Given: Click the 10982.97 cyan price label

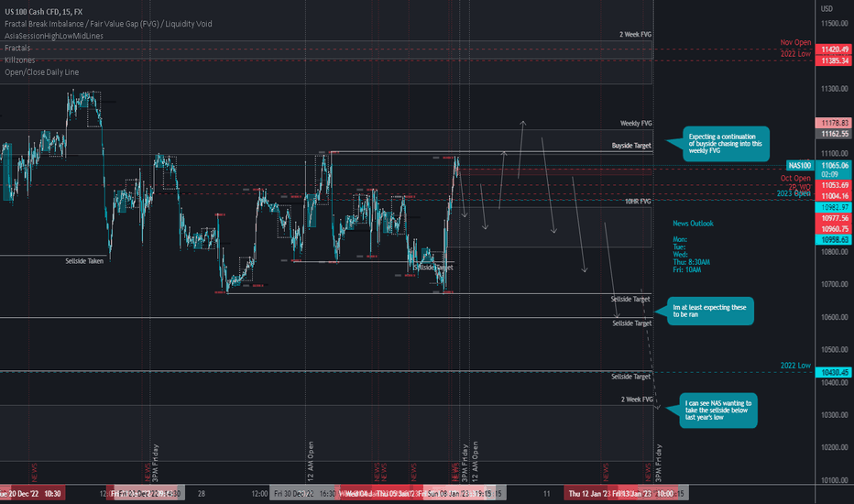Looking at the screenshot, I should [x=835, y=207].
